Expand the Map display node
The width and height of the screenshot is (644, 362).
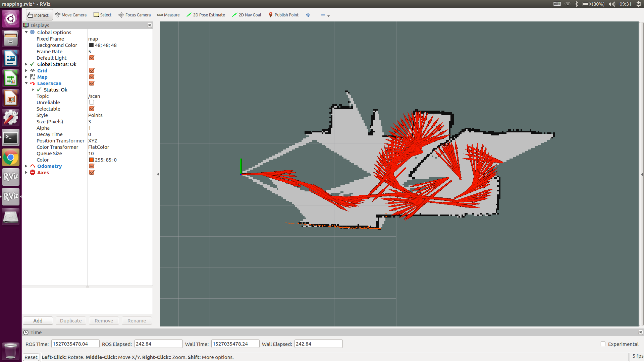click(x=26, y=77)
